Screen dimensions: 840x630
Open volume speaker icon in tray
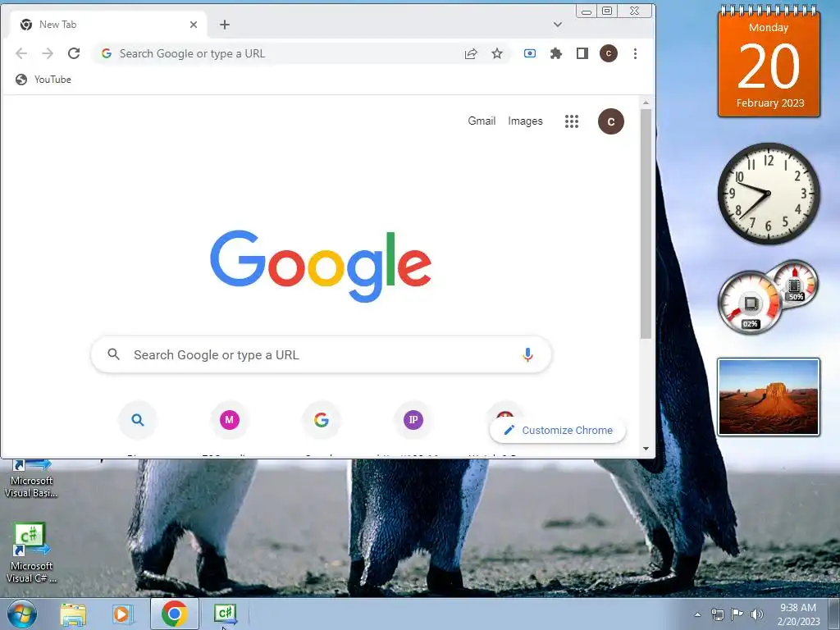[x=757, y=614]
